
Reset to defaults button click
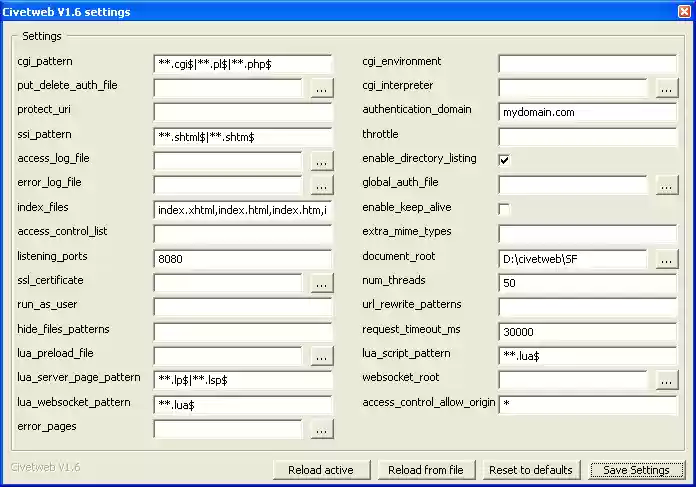[530, 470]
